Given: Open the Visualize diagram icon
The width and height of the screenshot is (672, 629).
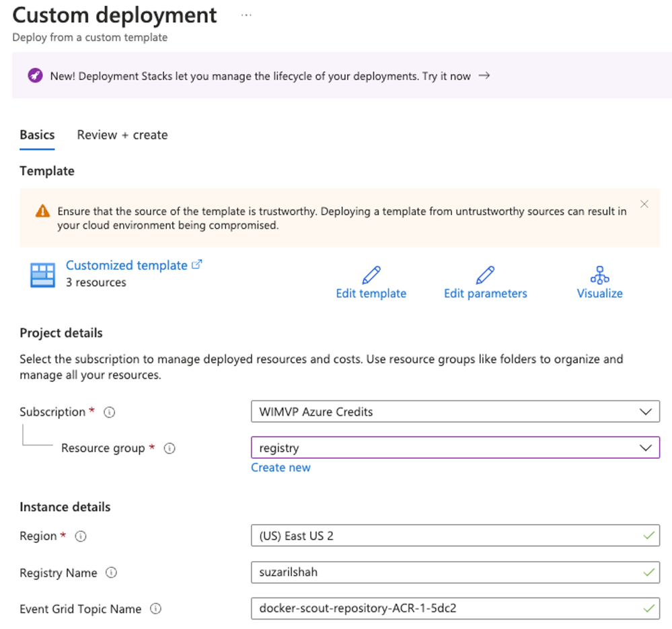Looking at the screenshot, I should [599, 275].
